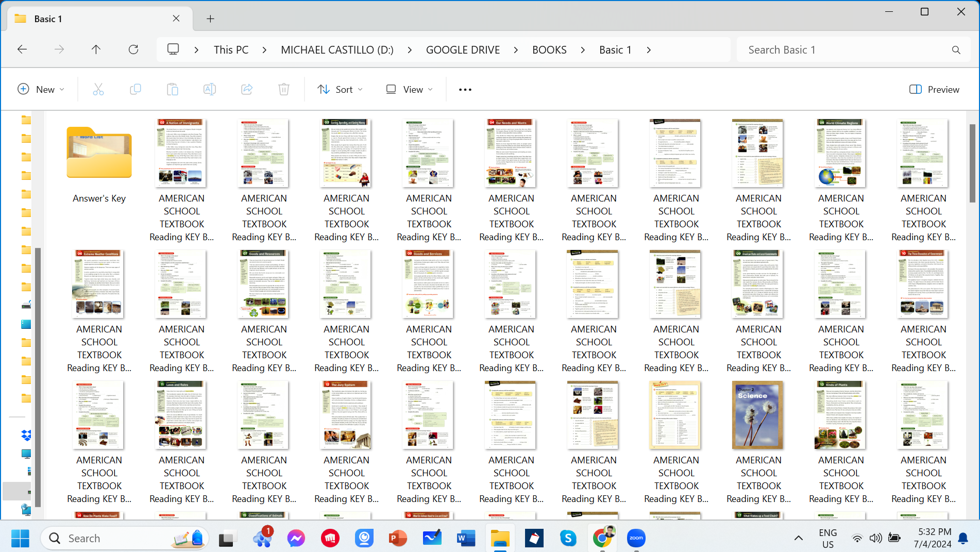Open the Windows Start menu

[20, 538]
